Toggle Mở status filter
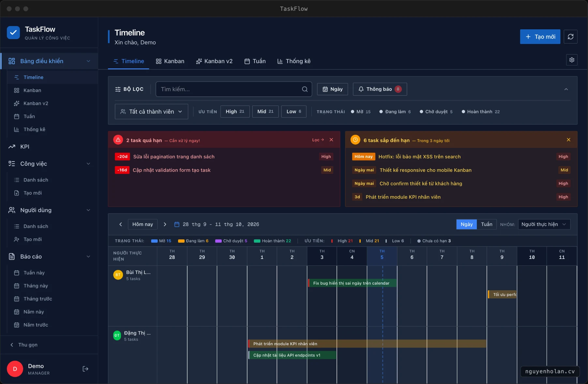 click(x=361, y=112)
